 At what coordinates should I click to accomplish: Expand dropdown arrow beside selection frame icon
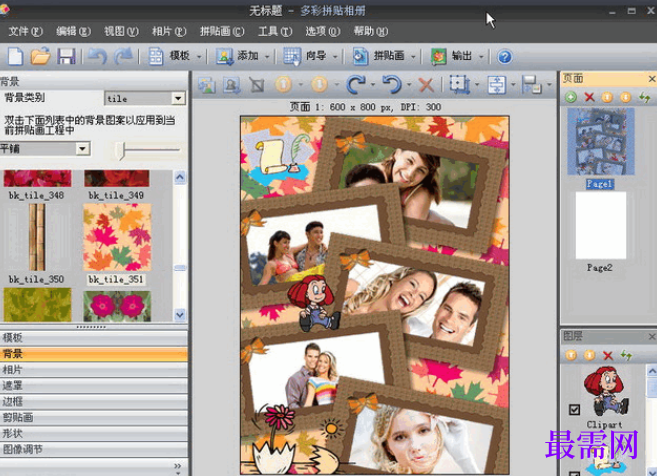(x=477, y=85)
